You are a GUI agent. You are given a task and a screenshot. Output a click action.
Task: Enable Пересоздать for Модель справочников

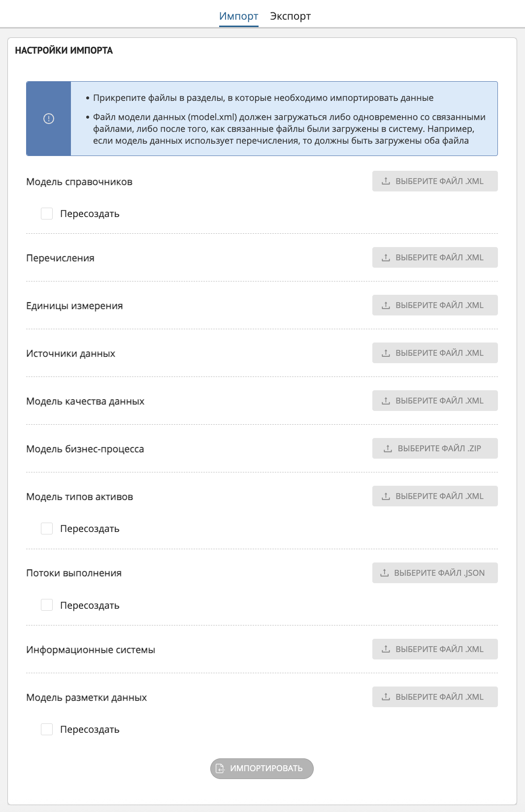47,214
